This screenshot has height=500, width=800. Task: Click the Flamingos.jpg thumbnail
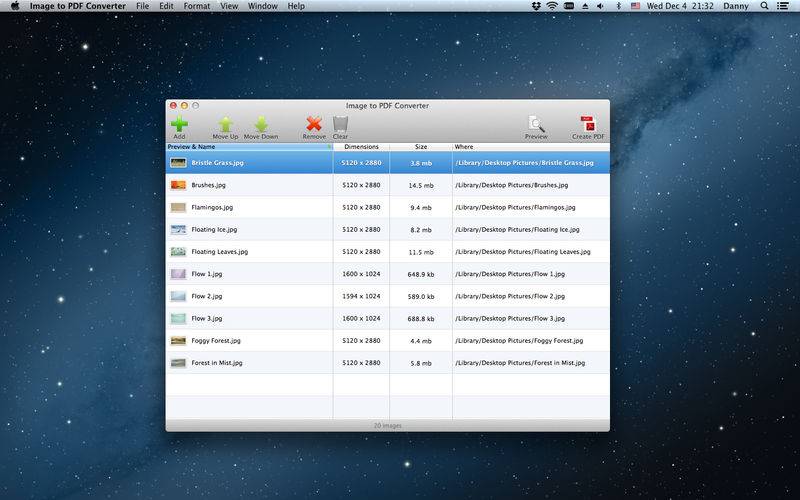point(178,207)
